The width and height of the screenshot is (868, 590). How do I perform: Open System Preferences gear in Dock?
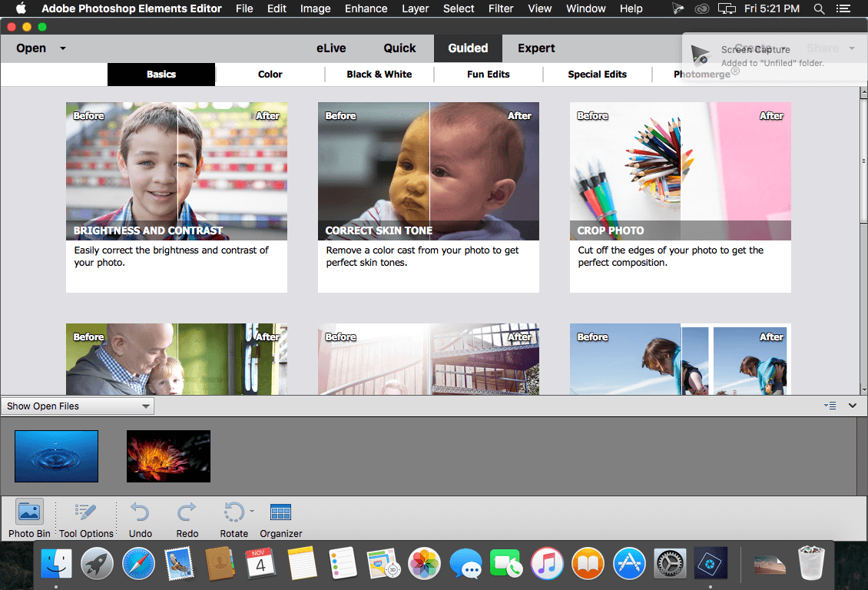click(x=670, y=564)
